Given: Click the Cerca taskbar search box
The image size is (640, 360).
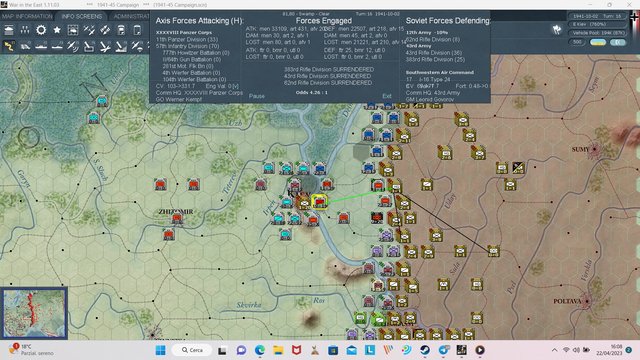Looking at the screenshot, I should [x=192, y=350].
